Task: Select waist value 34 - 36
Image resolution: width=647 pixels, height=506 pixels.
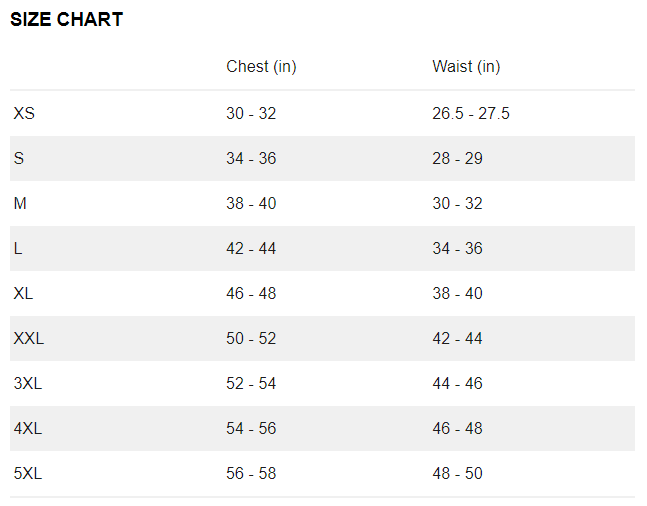Action: tap(457, 248)
